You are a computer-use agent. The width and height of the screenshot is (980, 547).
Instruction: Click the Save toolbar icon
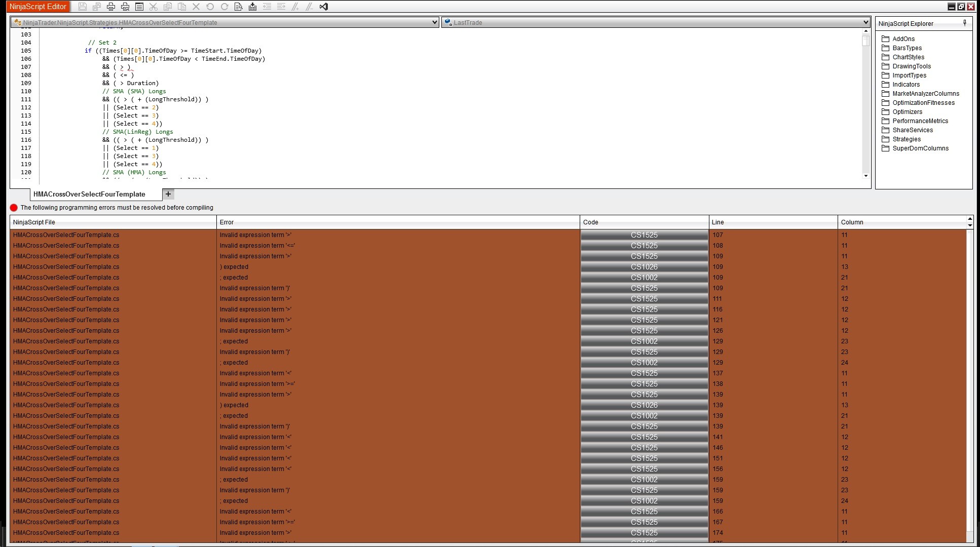(83, 7)
